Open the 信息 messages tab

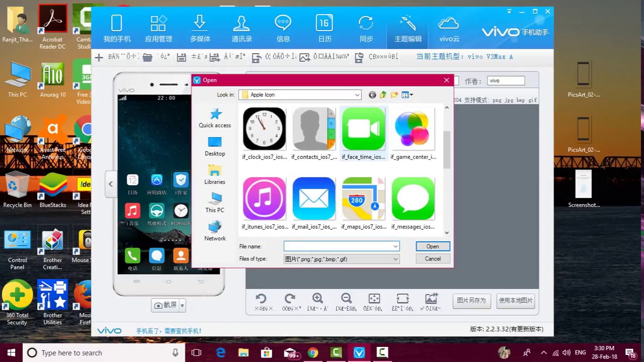(x=283, y=28)
